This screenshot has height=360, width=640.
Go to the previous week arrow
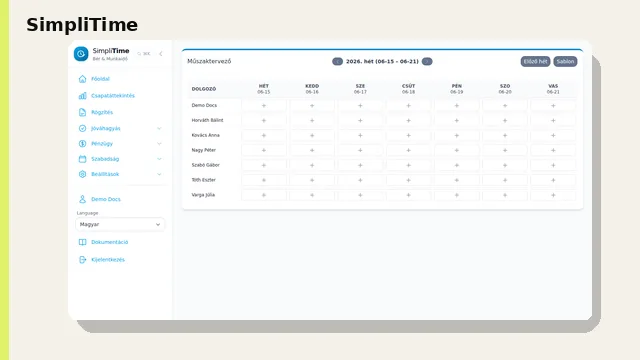[338, 61]
